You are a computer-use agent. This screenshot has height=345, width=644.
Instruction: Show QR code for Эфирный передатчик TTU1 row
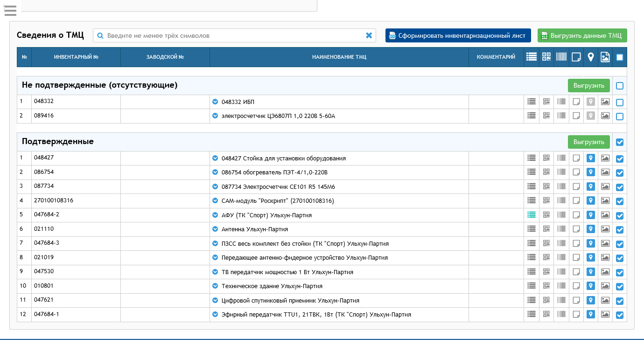(x=546, y=314)
